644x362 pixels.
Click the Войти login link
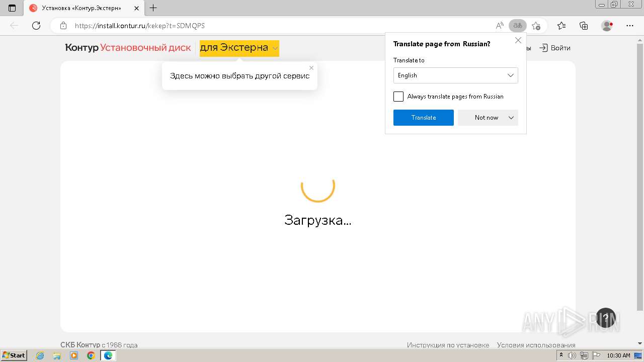point(555,48)
